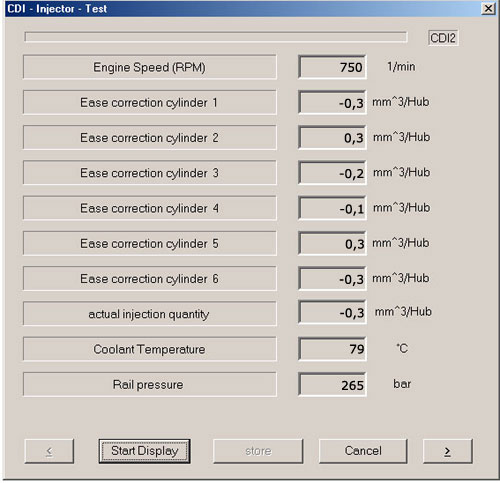Click the 1/min unit text
The image size is (500, 483).
pyautogui.click(x=401, y=67)
